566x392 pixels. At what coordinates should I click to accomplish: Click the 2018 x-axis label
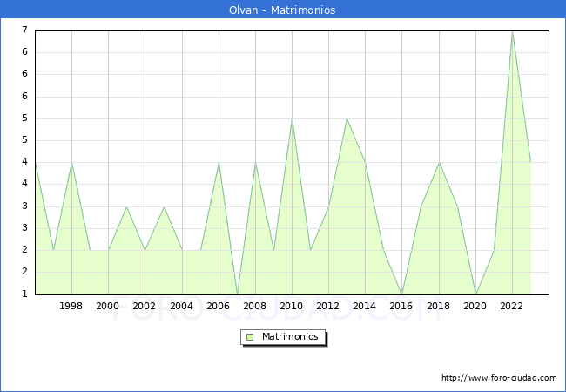pos(439,306)
